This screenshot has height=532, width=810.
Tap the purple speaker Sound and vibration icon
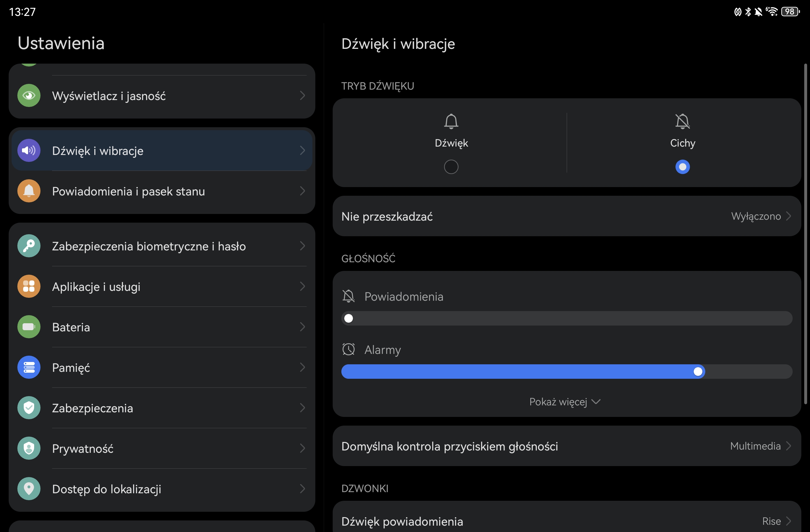pos(29,150)
